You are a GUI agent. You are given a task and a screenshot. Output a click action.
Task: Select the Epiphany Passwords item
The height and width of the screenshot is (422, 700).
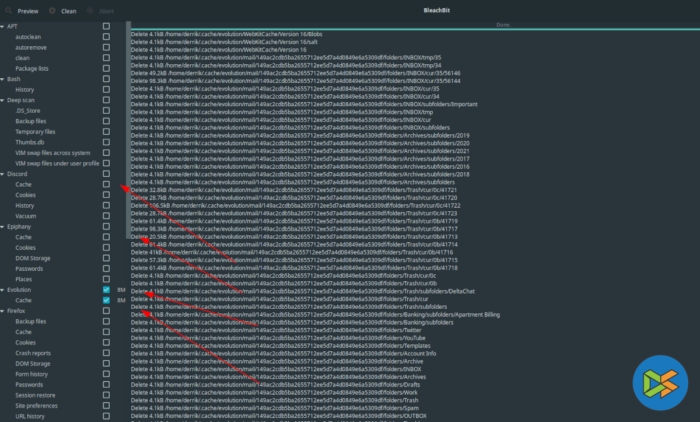[29, 269]
